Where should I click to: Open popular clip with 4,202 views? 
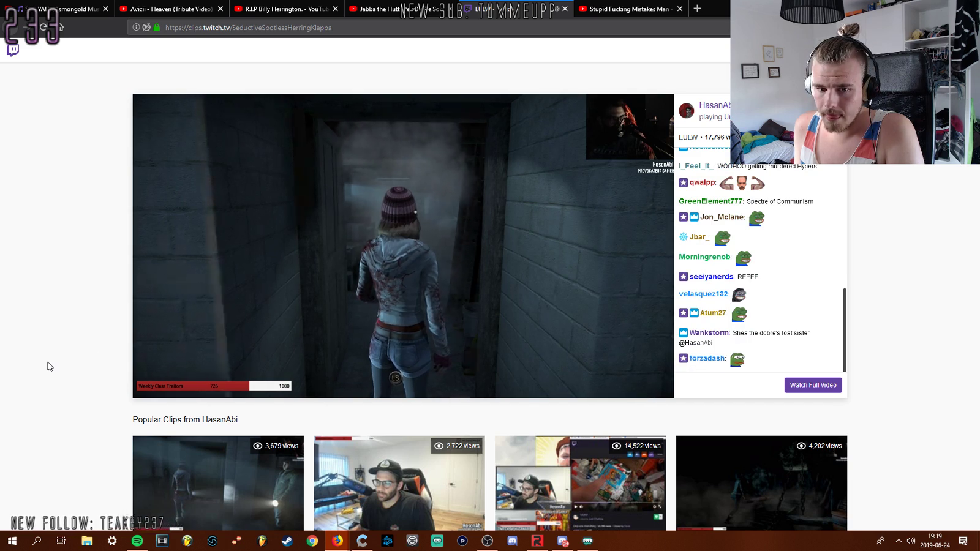tap(761, 483)
